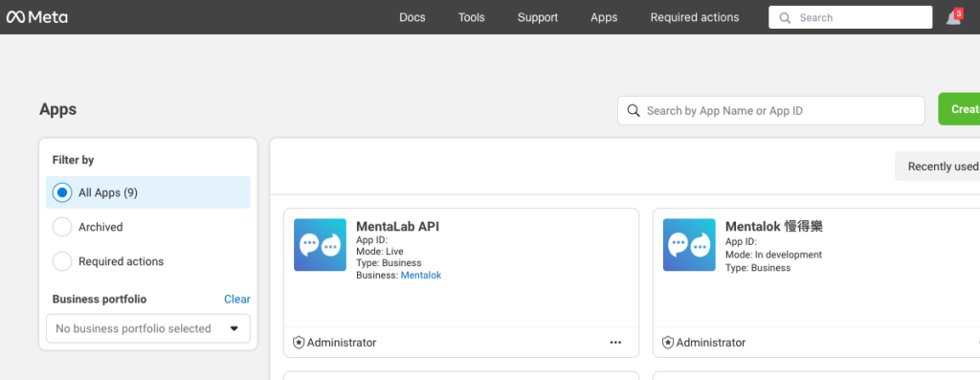The image size is (980, 380).
Task: Expand the business portfolio dropdown
Action: coord(148,328)
